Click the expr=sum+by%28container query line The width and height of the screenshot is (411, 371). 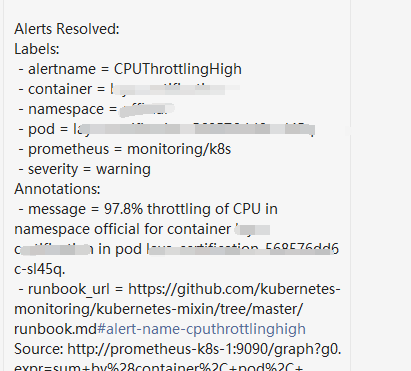click(159, 367)
